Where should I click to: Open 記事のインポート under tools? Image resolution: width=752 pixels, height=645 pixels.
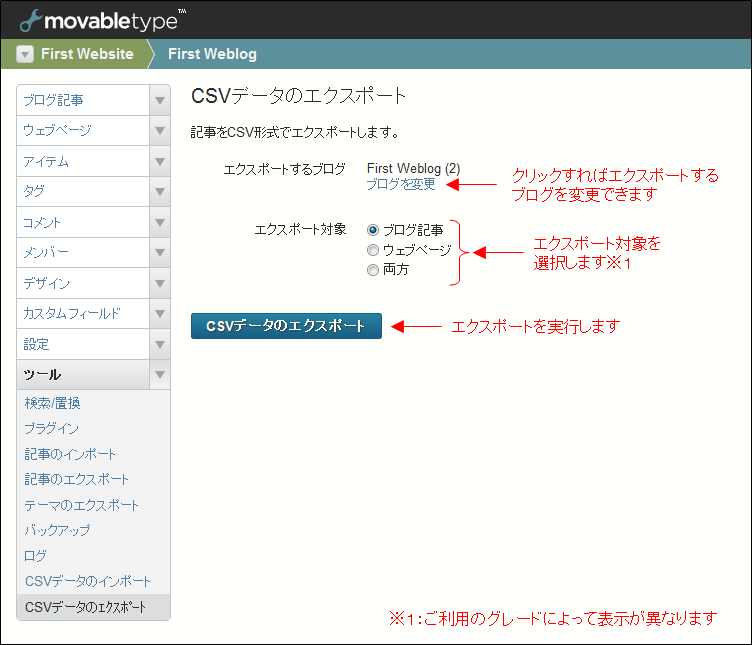coord(70,454)
